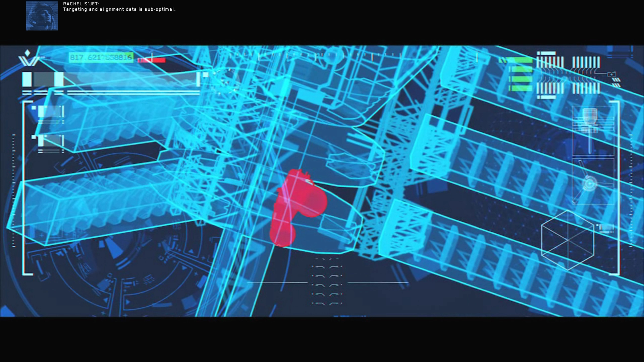Image resolution: width=644 pixels, height=362 pixels.
Task: Click the small connector node icon
Action: [x=611, y=74]
